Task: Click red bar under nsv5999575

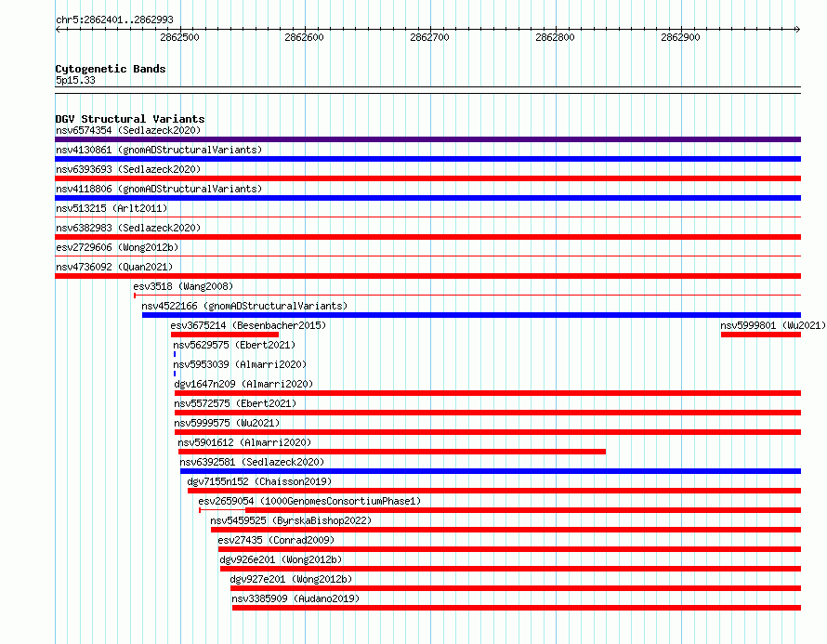Action: click(x=488, y=432)
